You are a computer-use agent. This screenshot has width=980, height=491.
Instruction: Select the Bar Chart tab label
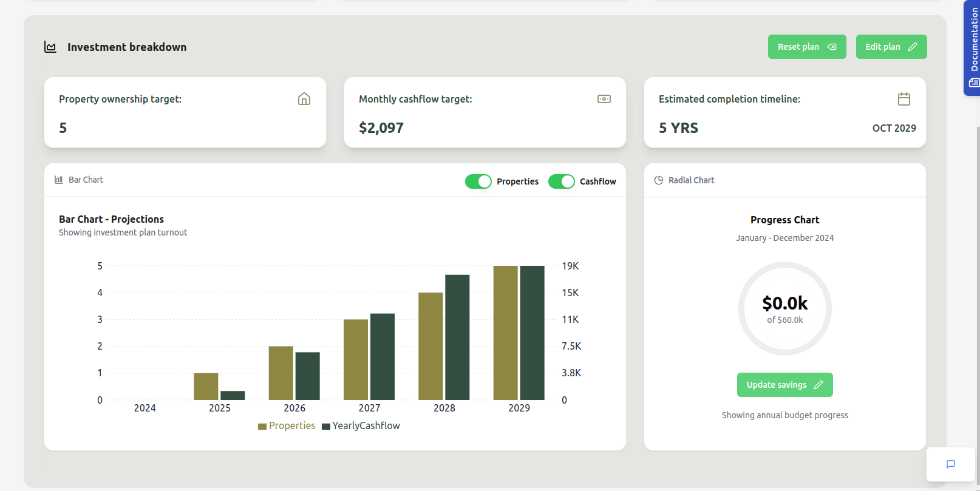coord(86,180)
